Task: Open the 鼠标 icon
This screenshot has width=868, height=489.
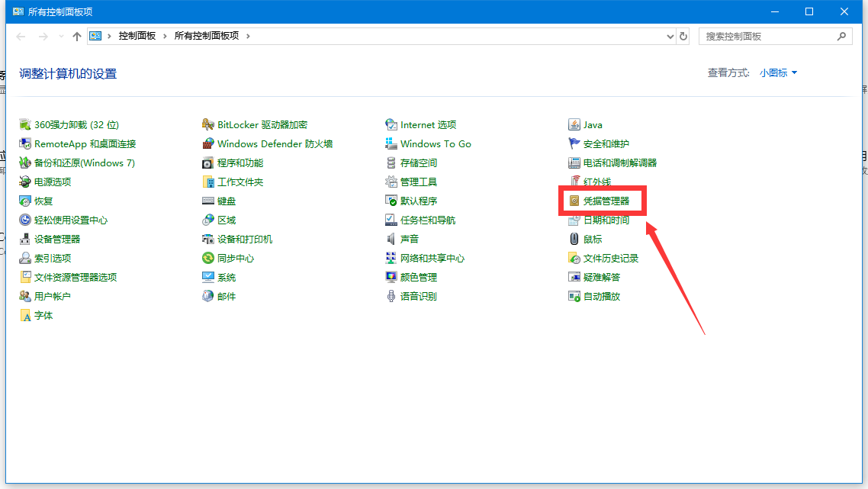Action: click(x=574, y=240)
